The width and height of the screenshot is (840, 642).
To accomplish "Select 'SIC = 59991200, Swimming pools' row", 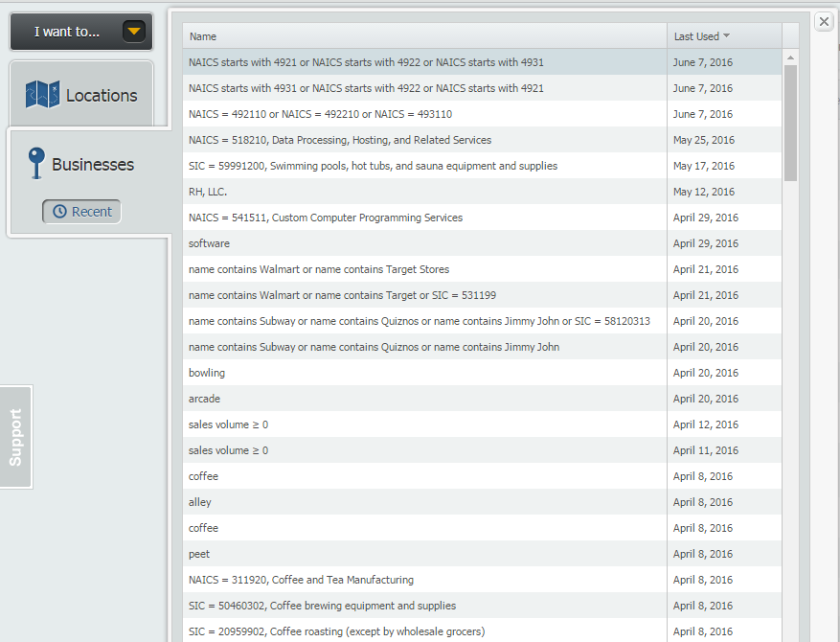I will point(482,166).
